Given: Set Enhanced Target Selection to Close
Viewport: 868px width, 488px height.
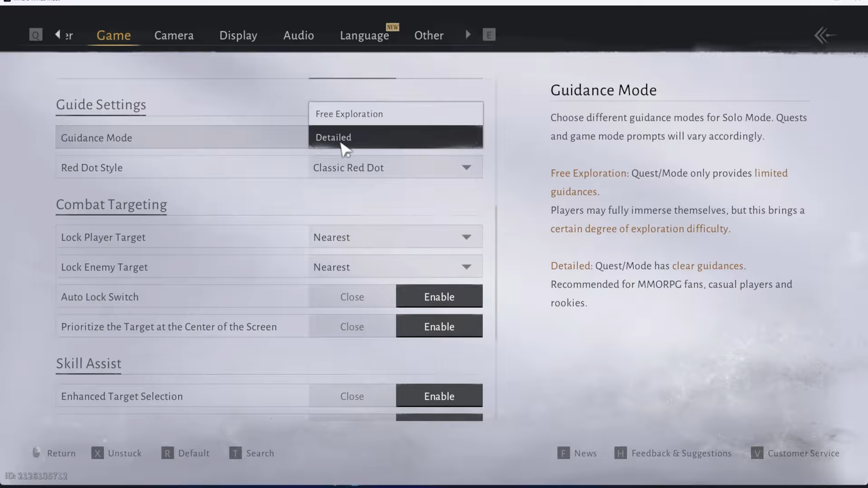Looking at the screenshot, I should point(352,396).
